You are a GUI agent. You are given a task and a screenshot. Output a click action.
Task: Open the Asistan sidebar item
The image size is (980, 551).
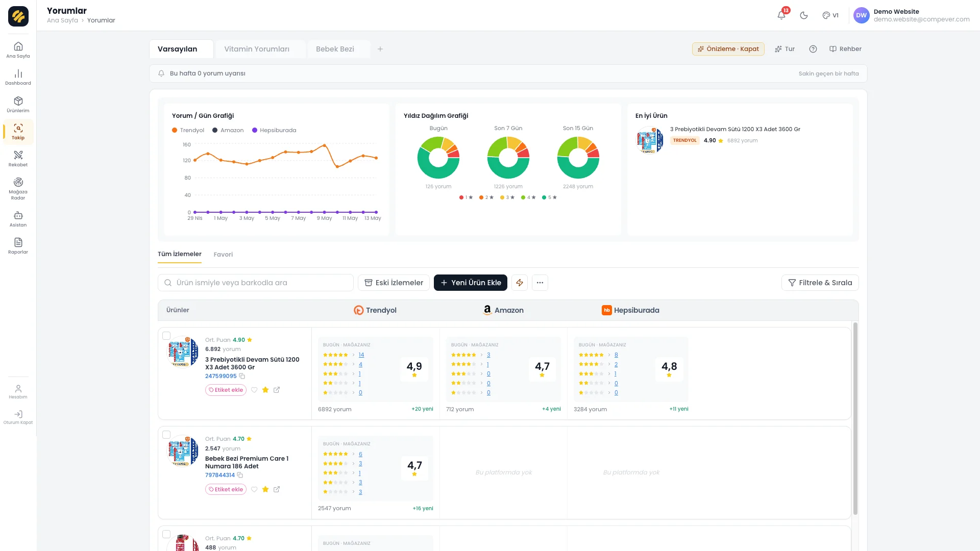18,219
